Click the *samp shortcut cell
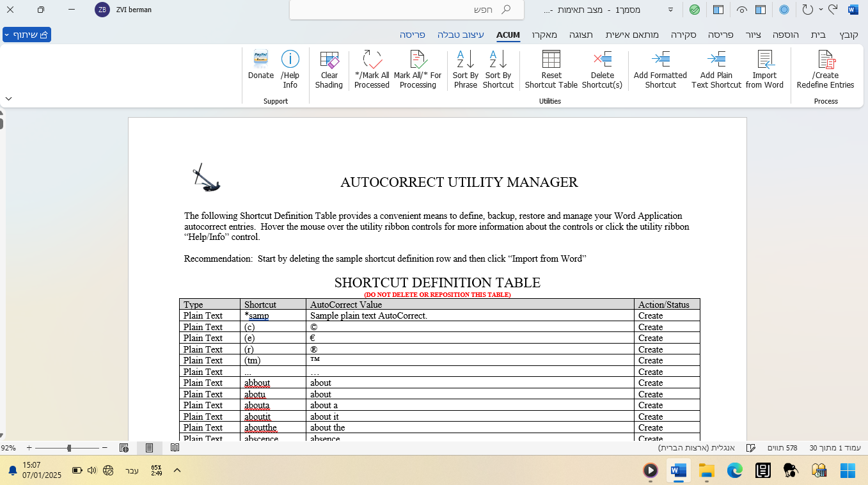Image resolution: width=868 pixels, height=485 pixels. (x=273, y=315)
